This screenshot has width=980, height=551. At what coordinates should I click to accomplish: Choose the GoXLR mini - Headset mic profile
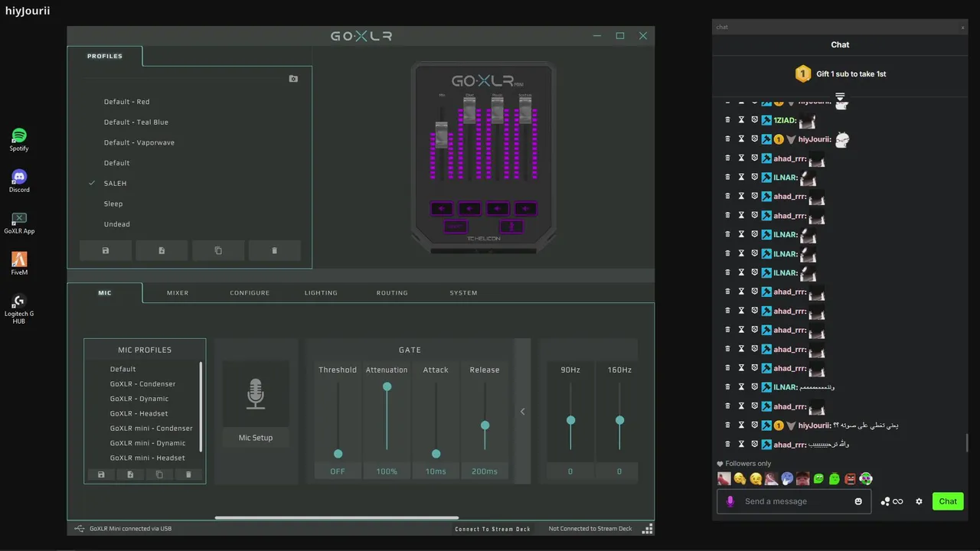click(x=148, y=458)
